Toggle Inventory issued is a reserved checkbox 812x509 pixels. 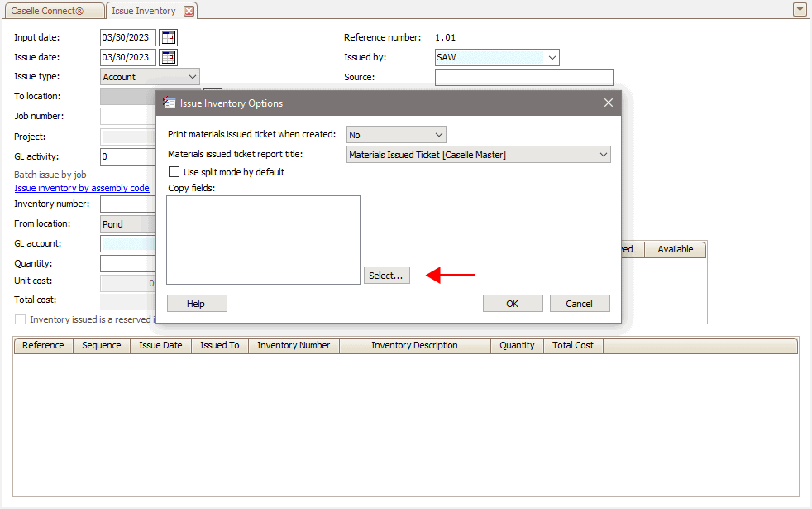point(20,319)
